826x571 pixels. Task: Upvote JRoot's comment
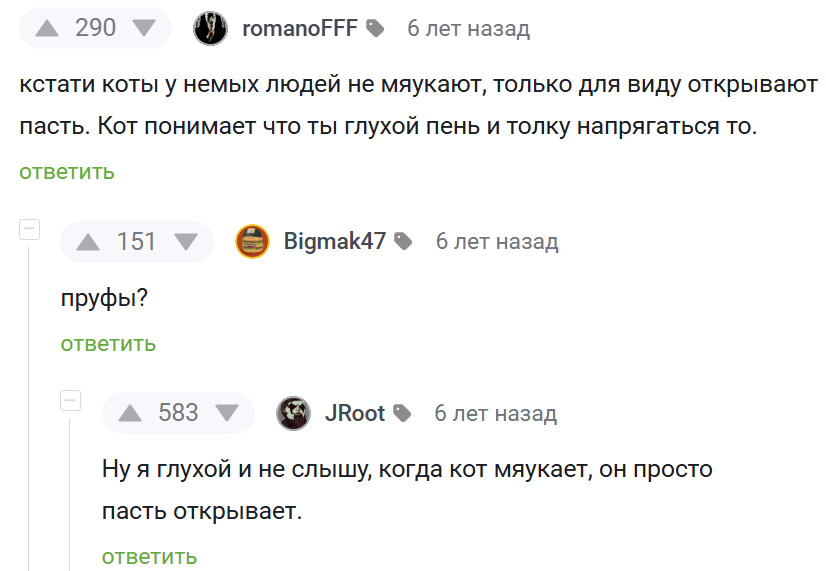coord(130,413)
